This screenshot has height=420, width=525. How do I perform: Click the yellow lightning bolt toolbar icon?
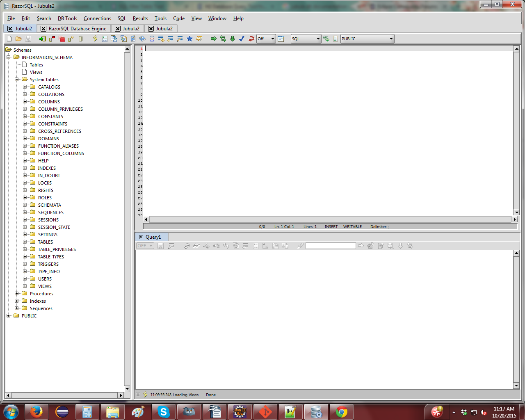(x=95, y=39)
